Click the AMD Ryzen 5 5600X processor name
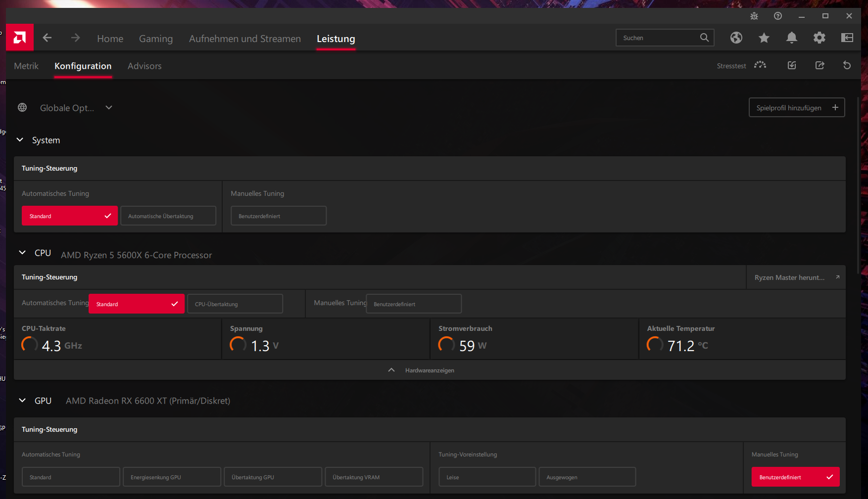 point(137,255)
